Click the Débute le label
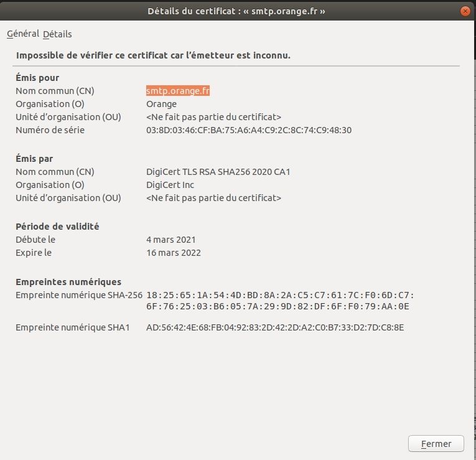 click(x=35, y=240)
